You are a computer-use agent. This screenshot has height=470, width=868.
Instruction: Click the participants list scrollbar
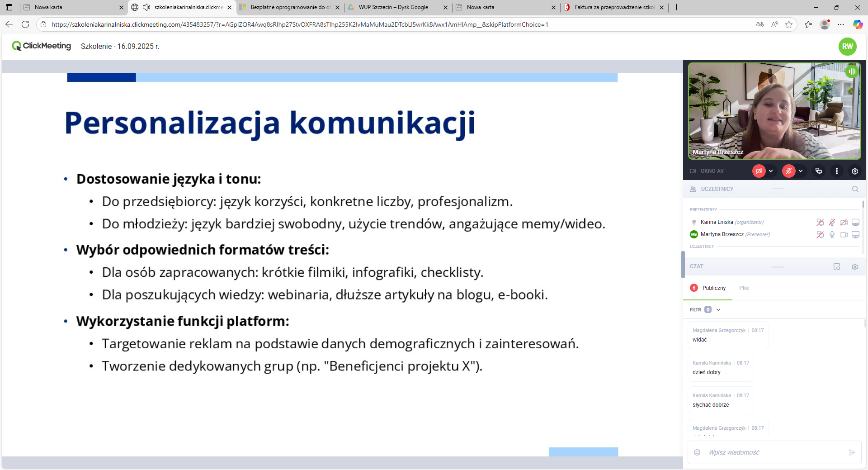click(x=863, y=204)
